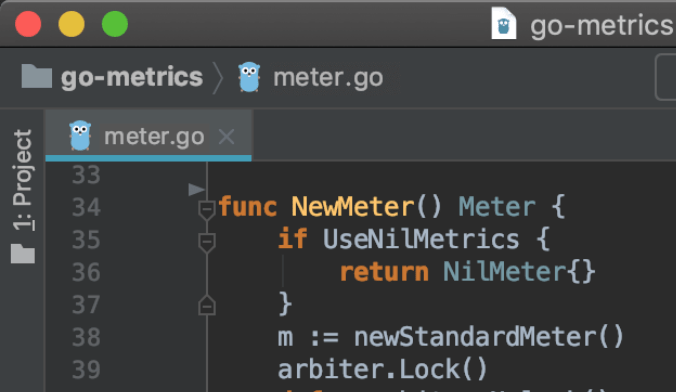Click the newStandardMeter call on line 38

pos(475,336)
